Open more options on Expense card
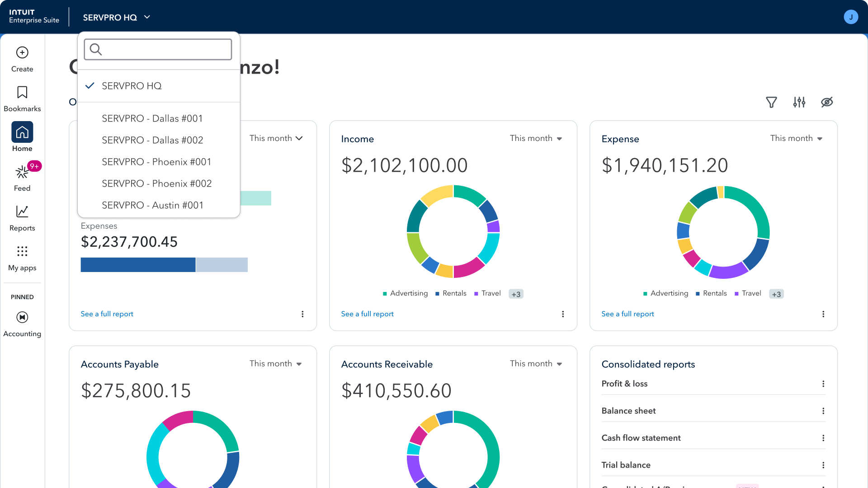The height and width of the screenshot is (488, 868). (823, 314)
